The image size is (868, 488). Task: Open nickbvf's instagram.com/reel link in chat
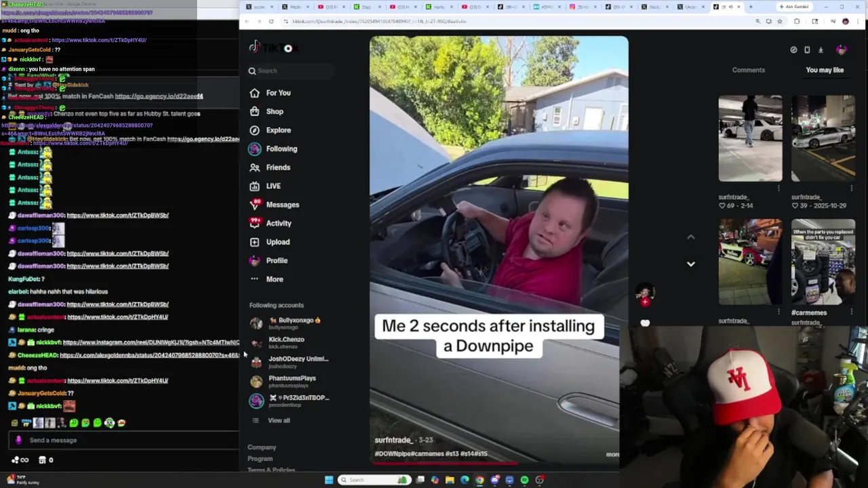(151, 342)
